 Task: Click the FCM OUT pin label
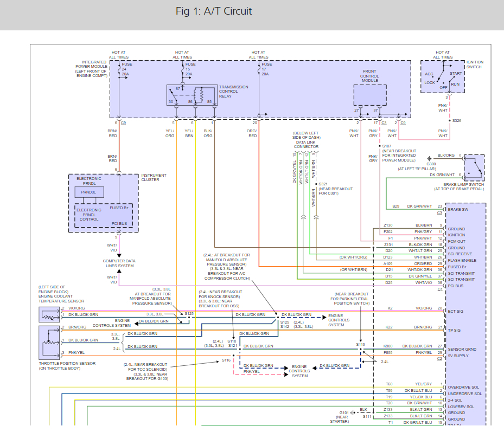coord(456,242)
